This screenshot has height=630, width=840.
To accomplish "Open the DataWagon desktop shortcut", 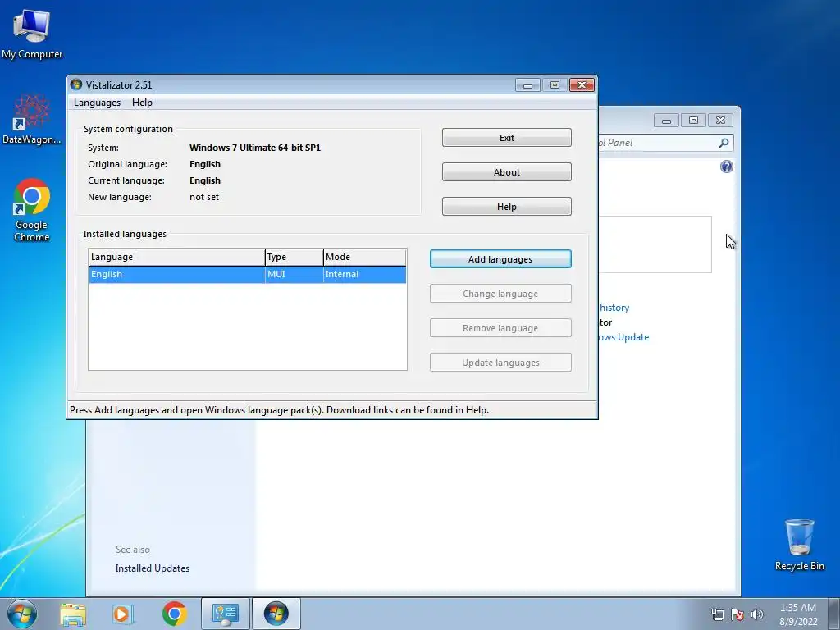I will [32, 120].
